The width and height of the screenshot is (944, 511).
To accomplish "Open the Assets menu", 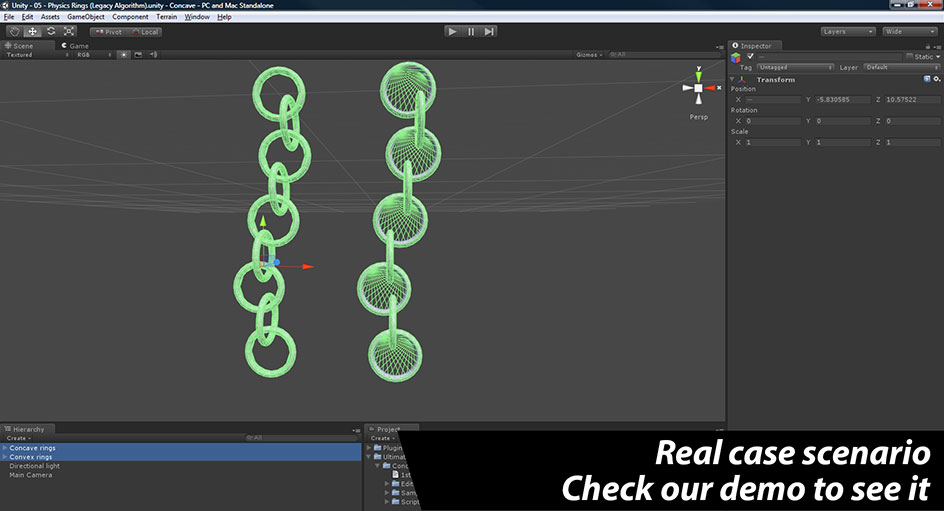I will click(x=50, y=17).
